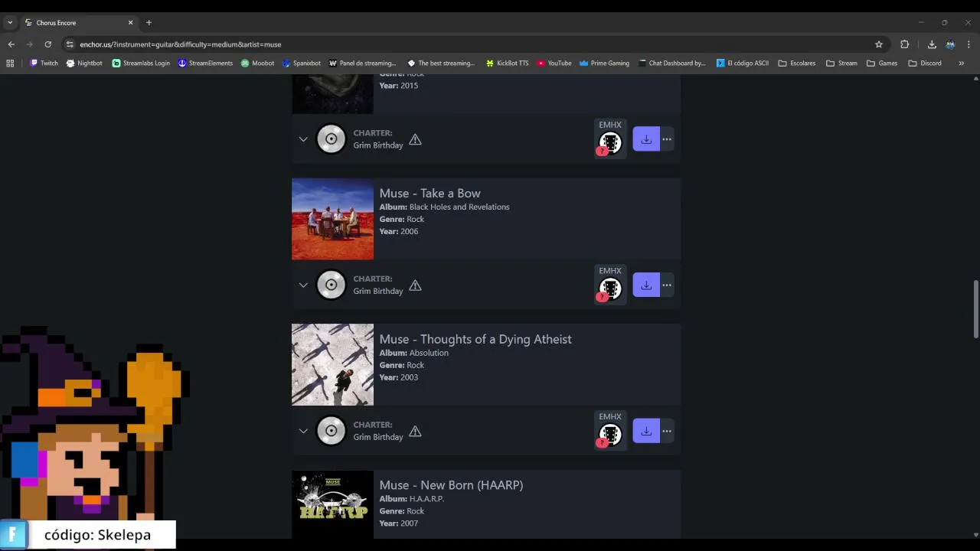Open the Moobot bookmark
This screenshot has width=980, height=551.
[x=257, y=64]
